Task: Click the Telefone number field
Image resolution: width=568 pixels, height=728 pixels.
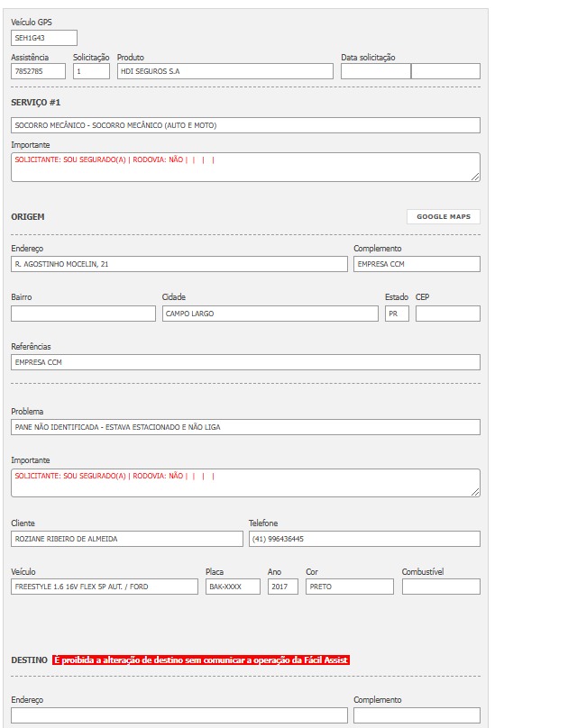Action: tap(364, 539)
